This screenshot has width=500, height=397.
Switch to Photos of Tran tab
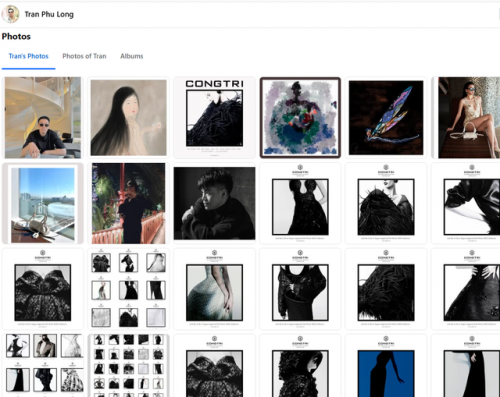pos(84,56)
